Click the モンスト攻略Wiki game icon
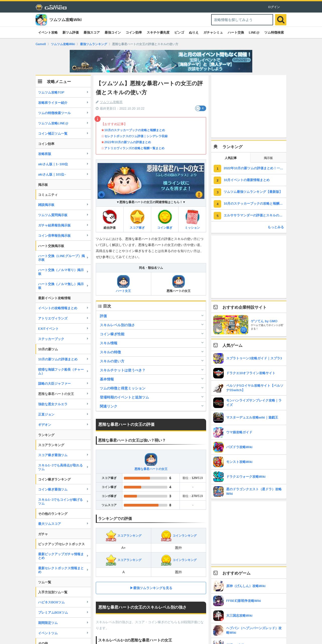Image resolution: width=322 pixels, height=644 pixels. 218,462
